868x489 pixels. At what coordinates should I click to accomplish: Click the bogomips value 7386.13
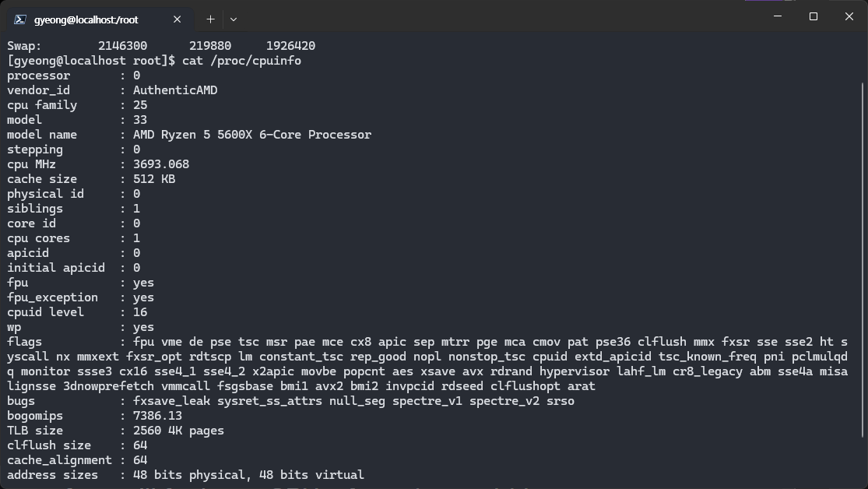[157, 416]
